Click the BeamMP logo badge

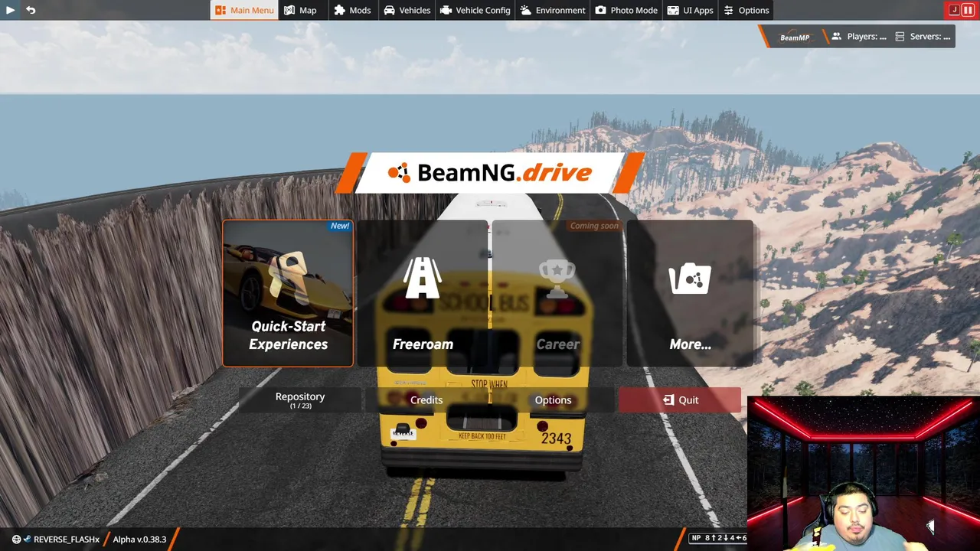795,37
